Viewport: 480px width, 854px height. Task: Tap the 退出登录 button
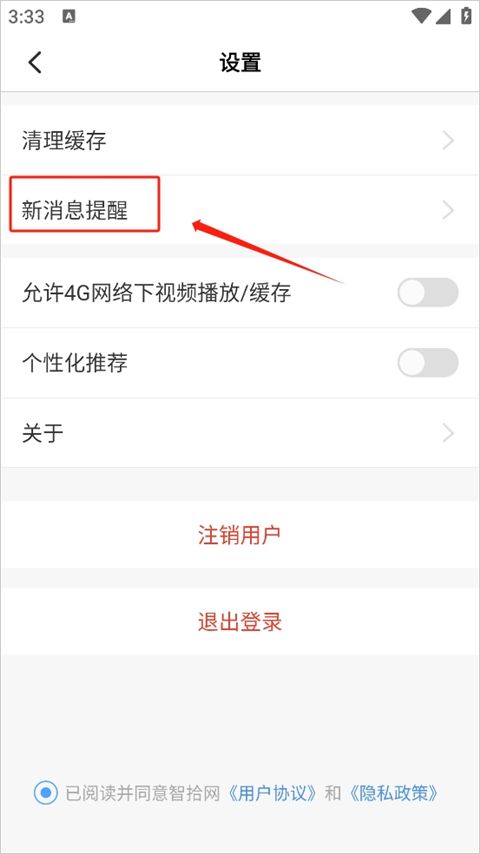(x=240, y=621)
